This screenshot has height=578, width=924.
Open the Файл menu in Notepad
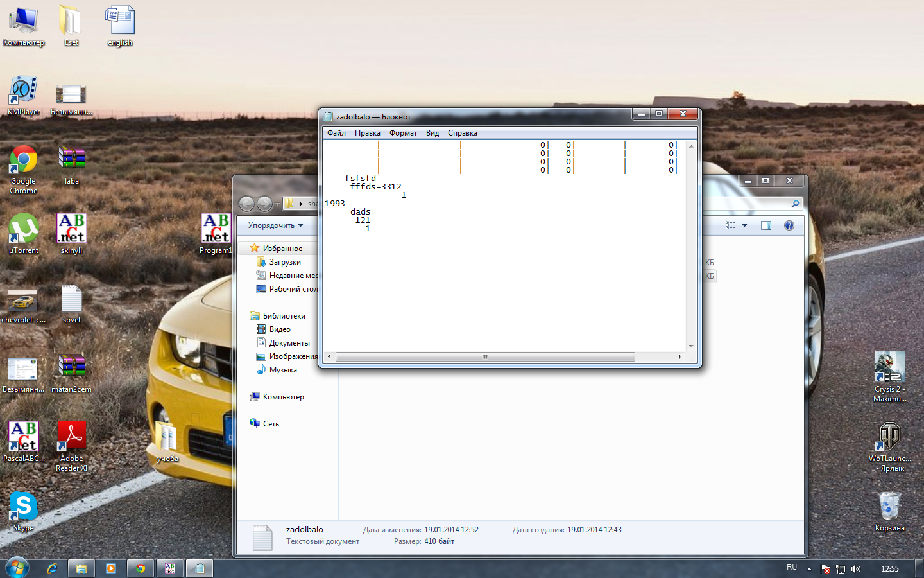[336, 133]
